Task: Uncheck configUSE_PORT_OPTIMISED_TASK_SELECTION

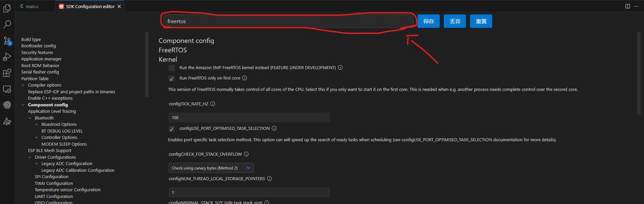Action: pyautogui.click(x=172, y=129)
